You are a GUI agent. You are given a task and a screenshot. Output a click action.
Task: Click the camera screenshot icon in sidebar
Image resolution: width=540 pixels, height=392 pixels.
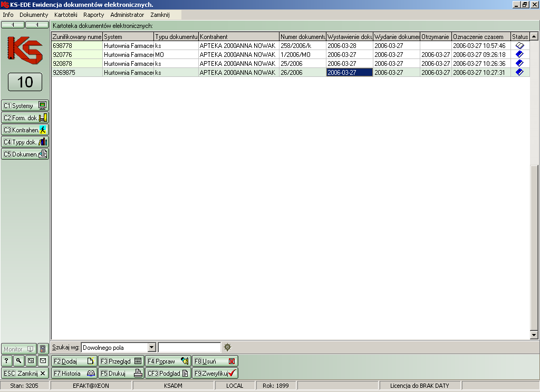31,361
